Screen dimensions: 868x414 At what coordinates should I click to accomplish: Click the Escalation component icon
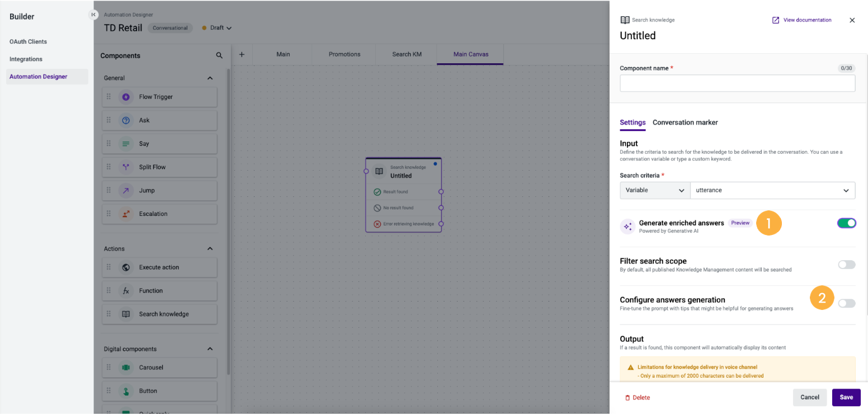pyautogui.click(x=126, y=214)
